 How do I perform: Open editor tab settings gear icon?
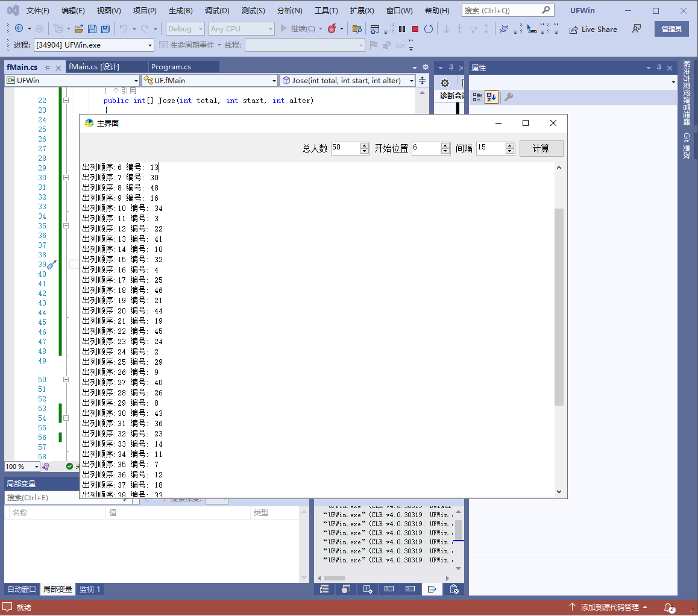pyautogui.click(x=426, y=68)
